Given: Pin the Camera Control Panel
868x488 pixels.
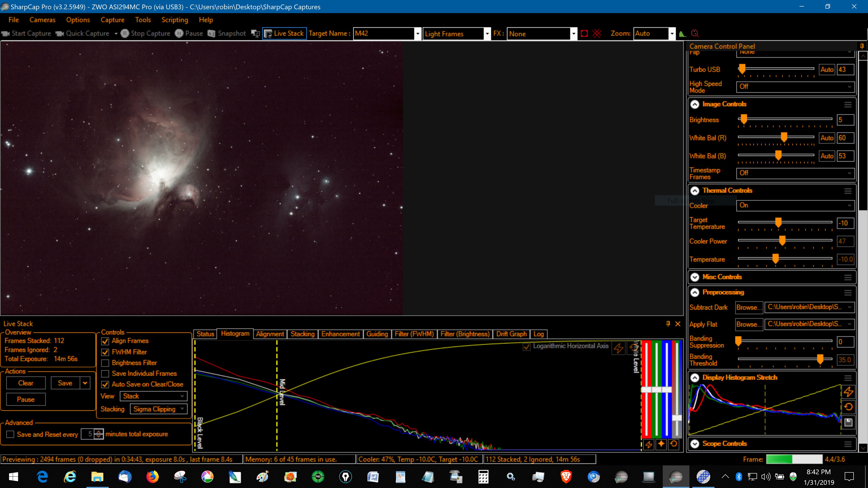Looking at the screenshot, I should click(862, 46).
